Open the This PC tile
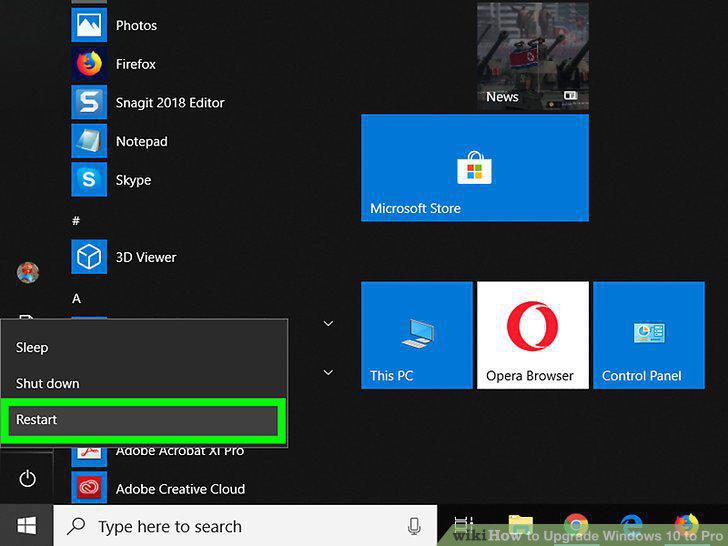Screen dimensions: 728x546 point(416,335)
